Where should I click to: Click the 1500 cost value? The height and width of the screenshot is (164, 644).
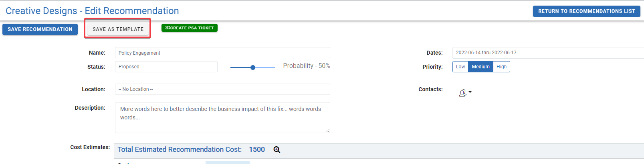(x=257, y=150)
